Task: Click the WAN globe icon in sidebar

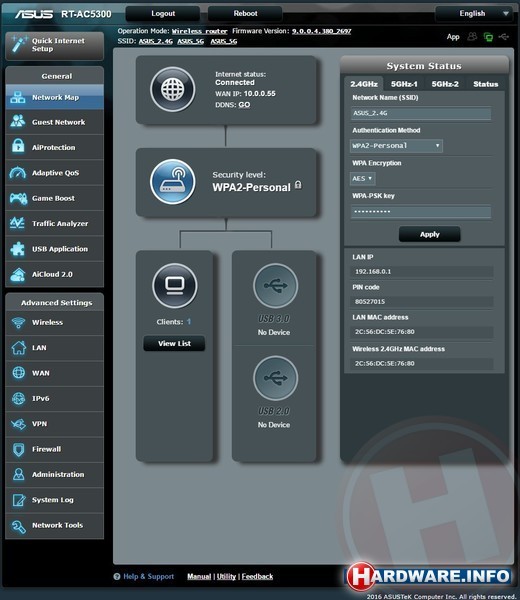Action: [x=18, y=373]
